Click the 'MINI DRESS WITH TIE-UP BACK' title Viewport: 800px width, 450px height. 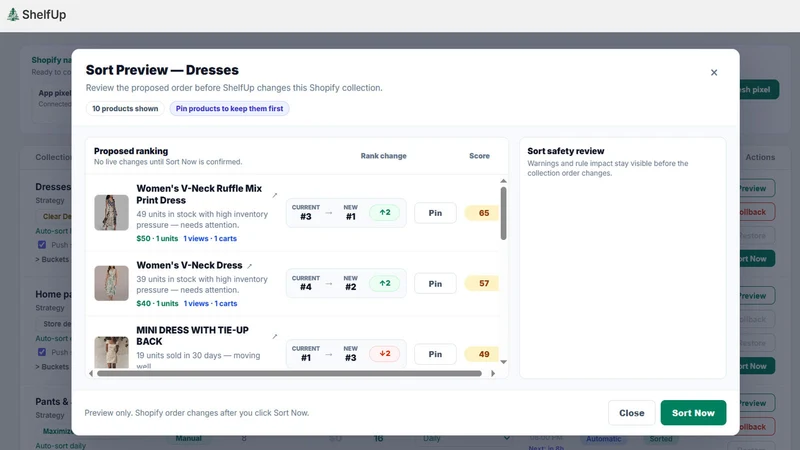click(x=192, y=336)
